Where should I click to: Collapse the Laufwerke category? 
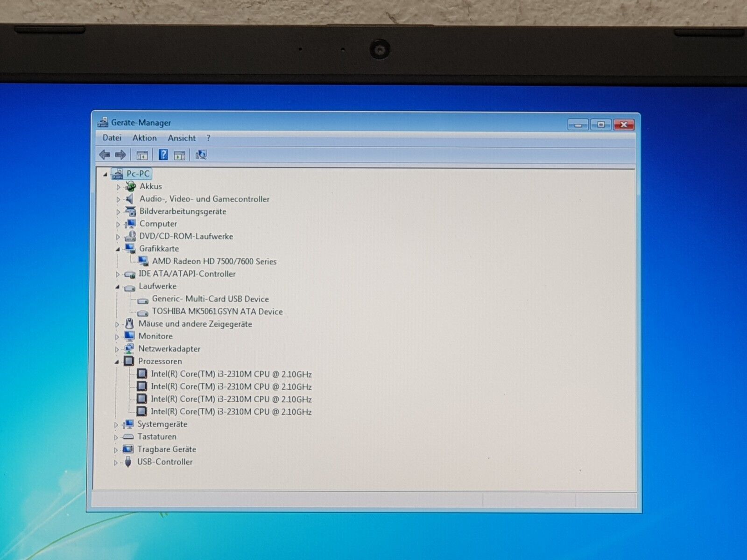[118, 287]
